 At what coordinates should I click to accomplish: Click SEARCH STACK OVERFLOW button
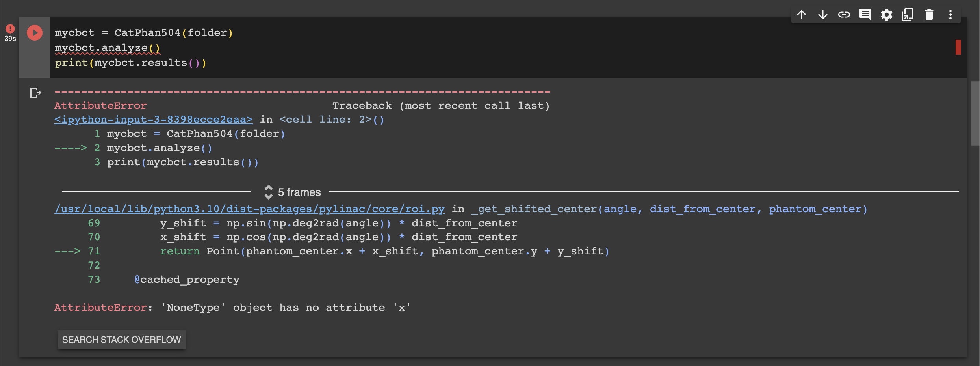(x=122, y=340)
